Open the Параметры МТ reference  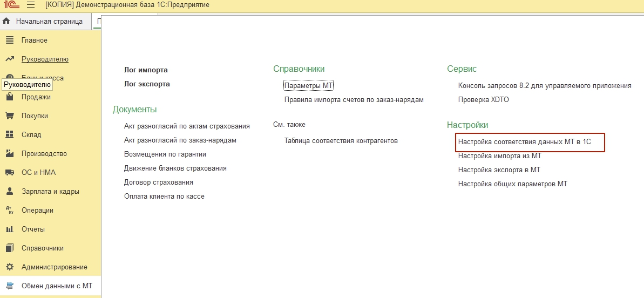tap(309, 86)
